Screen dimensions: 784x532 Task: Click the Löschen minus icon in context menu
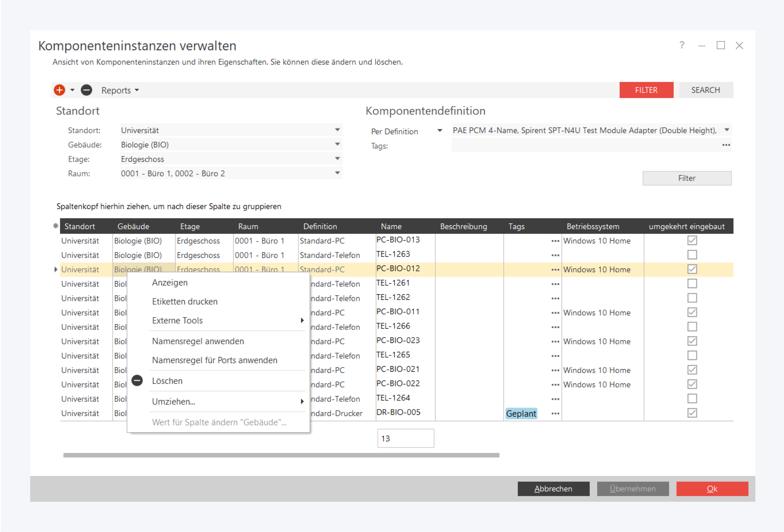[137, 381]
